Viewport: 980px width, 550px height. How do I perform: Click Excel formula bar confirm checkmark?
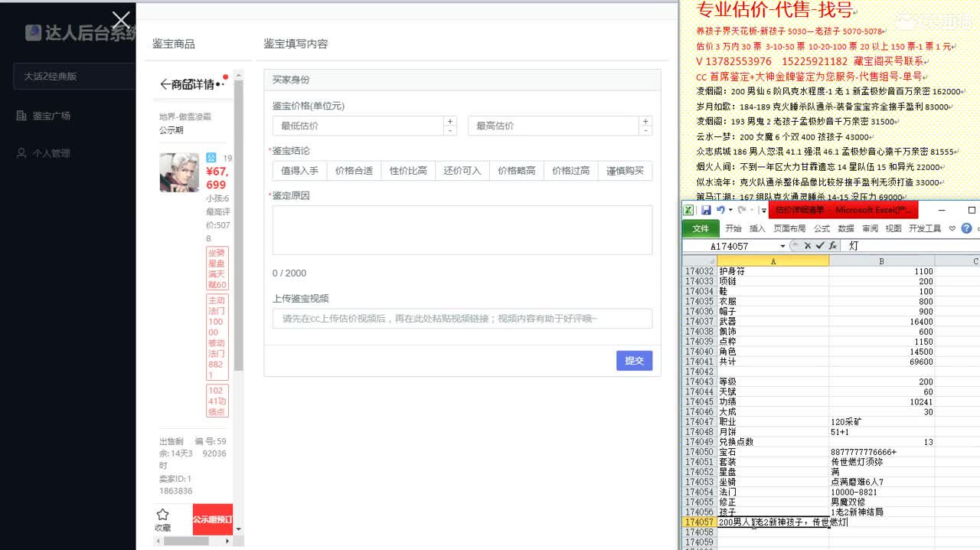[x=819, y=246]
